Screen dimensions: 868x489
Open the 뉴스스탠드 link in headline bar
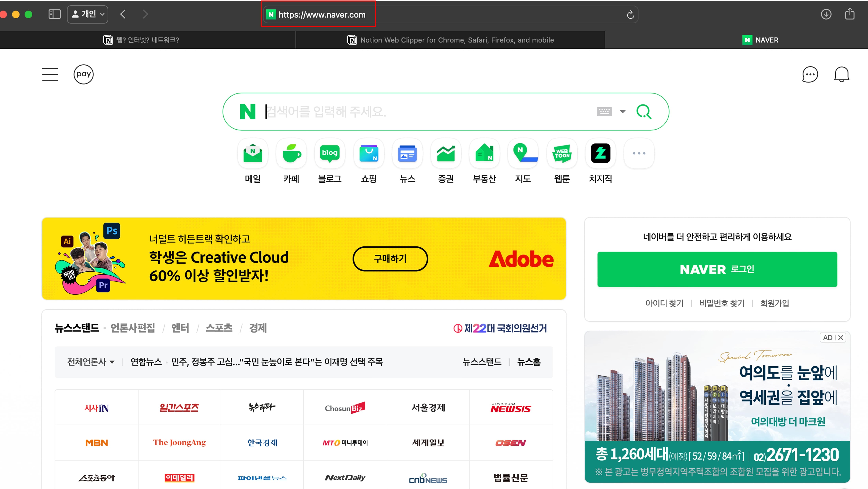click(482, 362)
